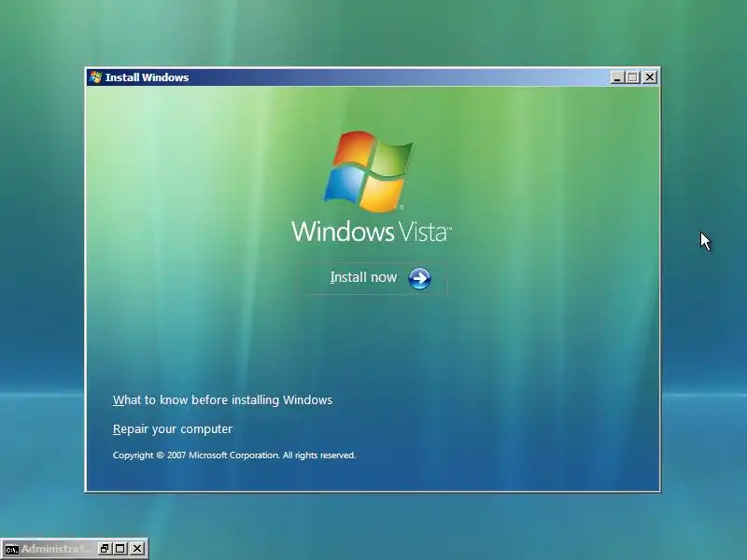Screen dimensions: 747x560
Task: Click the Install now text
Action: pyautogui.click(x=363, y=277)
